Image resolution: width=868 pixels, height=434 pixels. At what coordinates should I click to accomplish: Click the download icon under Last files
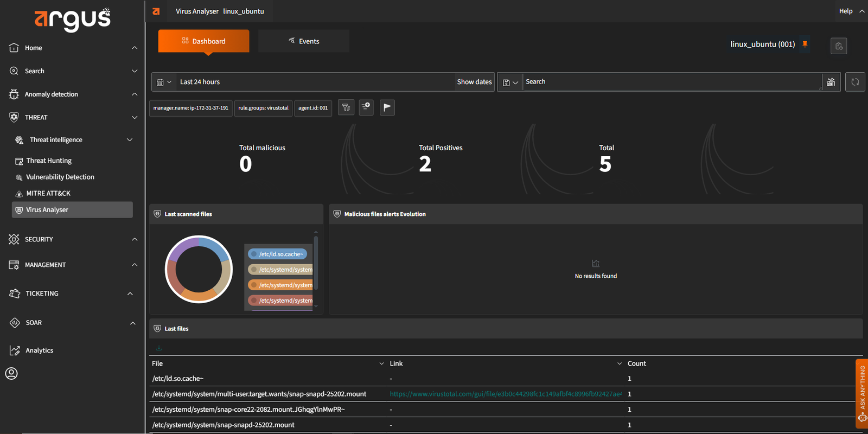pos(159,348)
